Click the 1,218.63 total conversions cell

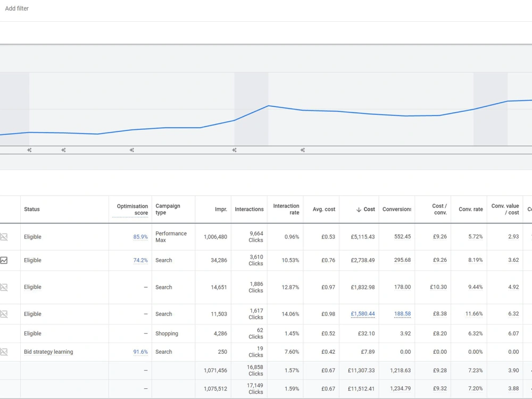pyautogui.click(x=401, y=370)
